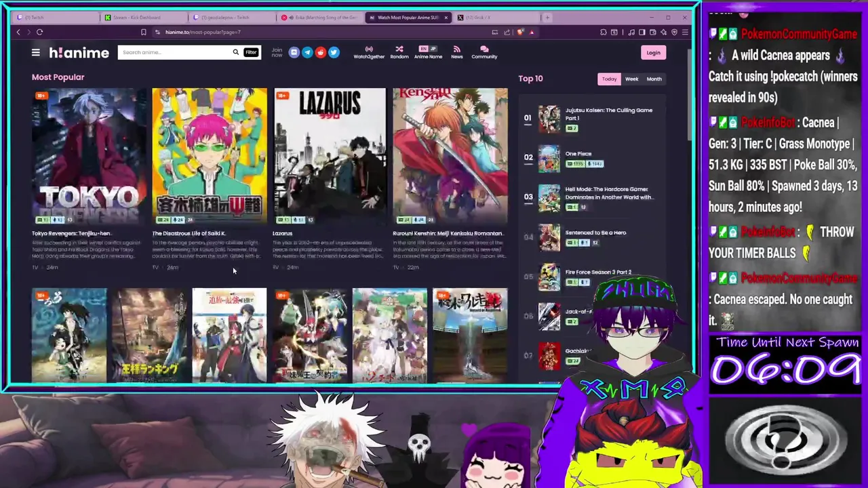
Task: Select the Today tab in Top 10
Action: (609, 79)
